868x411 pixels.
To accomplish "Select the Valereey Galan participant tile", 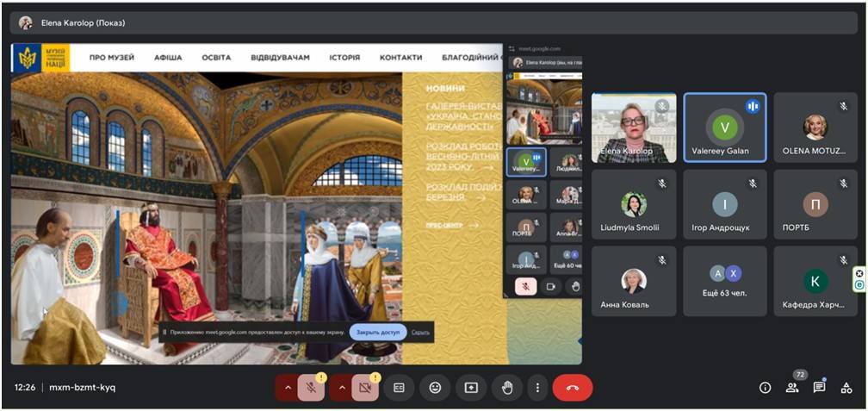I will (725, 128).
